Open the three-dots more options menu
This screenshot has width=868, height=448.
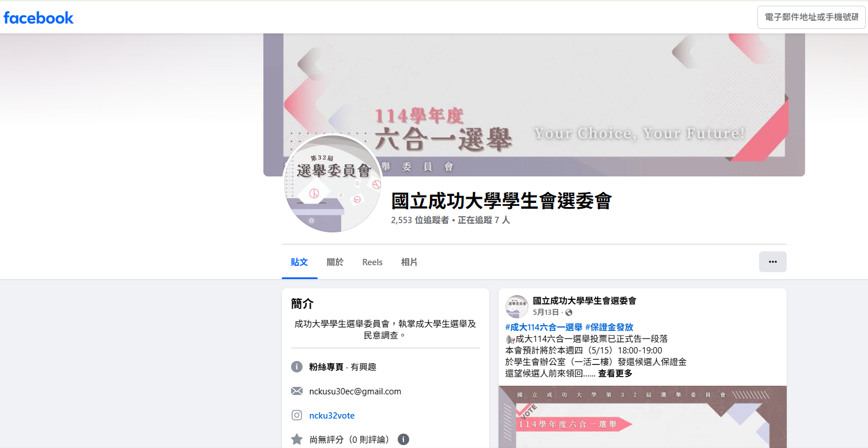[x=772, y=262]
